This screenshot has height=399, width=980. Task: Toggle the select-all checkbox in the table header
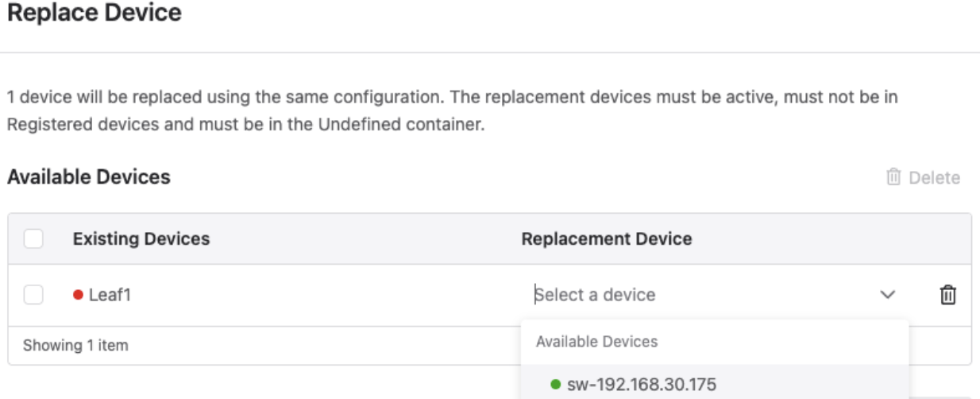point(33,238)
